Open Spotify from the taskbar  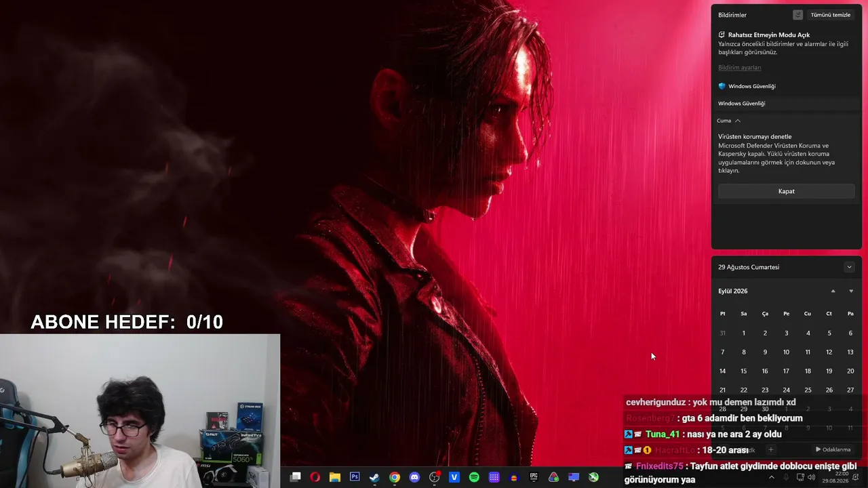[x=474, y=477]
